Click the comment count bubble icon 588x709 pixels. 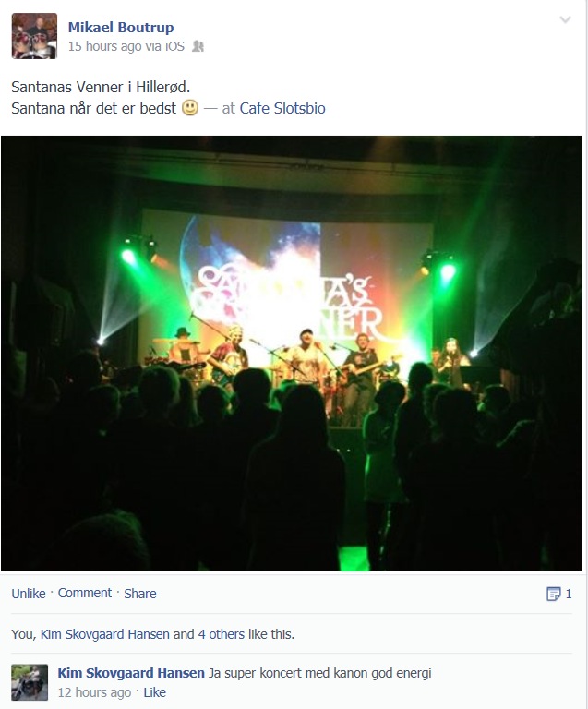point(553,594)
